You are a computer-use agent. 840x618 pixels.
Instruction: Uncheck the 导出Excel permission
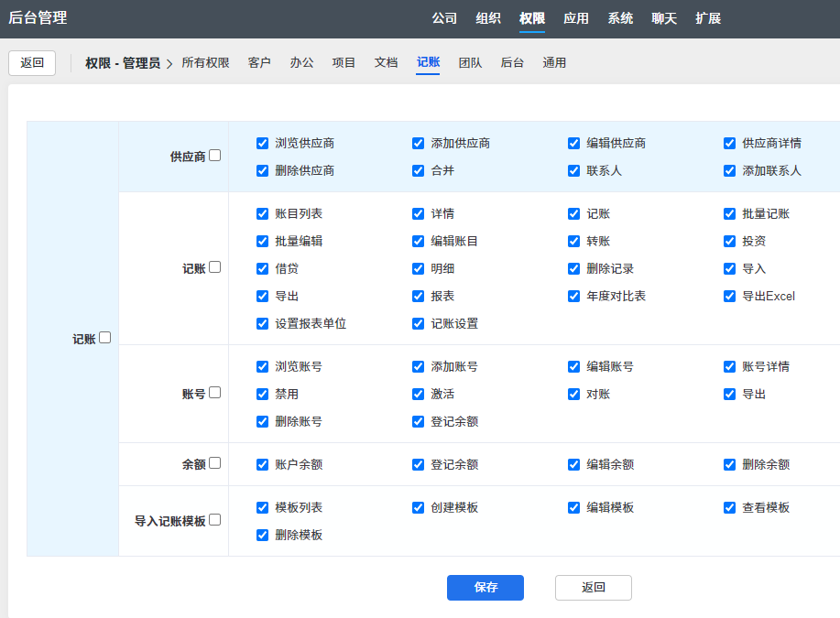click(730, 297)
